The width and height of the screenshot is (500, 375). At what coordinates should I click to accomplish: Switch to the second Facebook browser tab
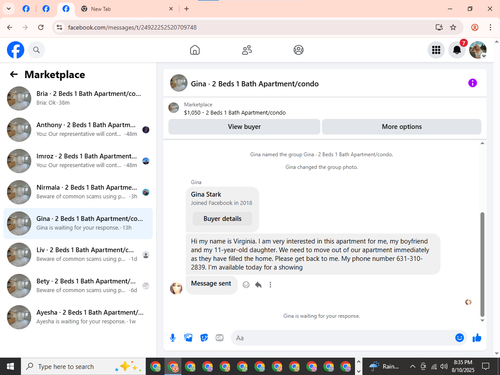(46, 9)
